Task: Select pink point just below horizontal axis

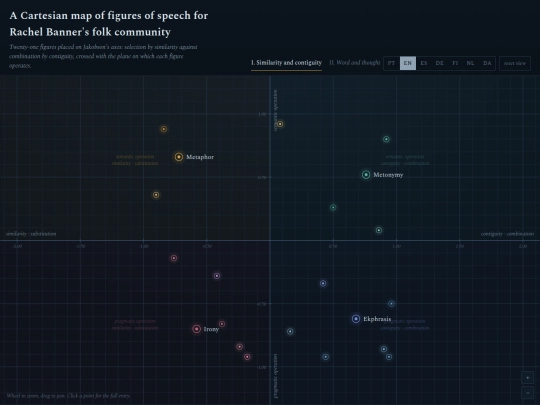Action: click(174, 258)
